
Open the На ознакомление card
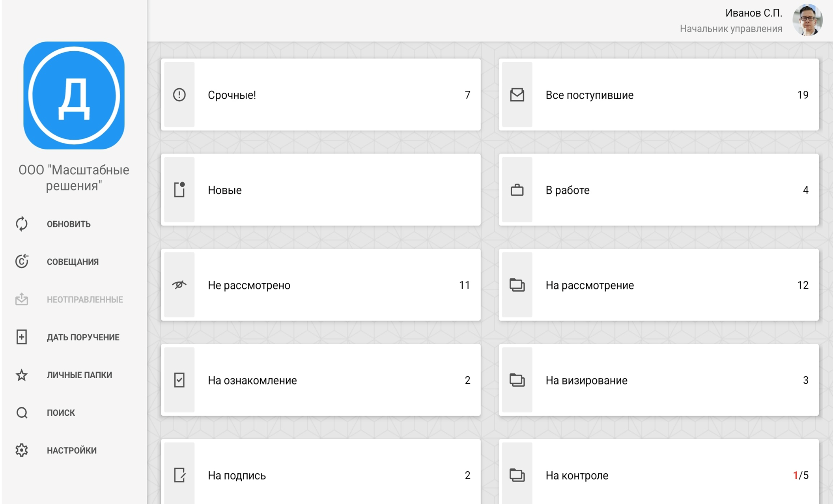[x=321, y=380]
